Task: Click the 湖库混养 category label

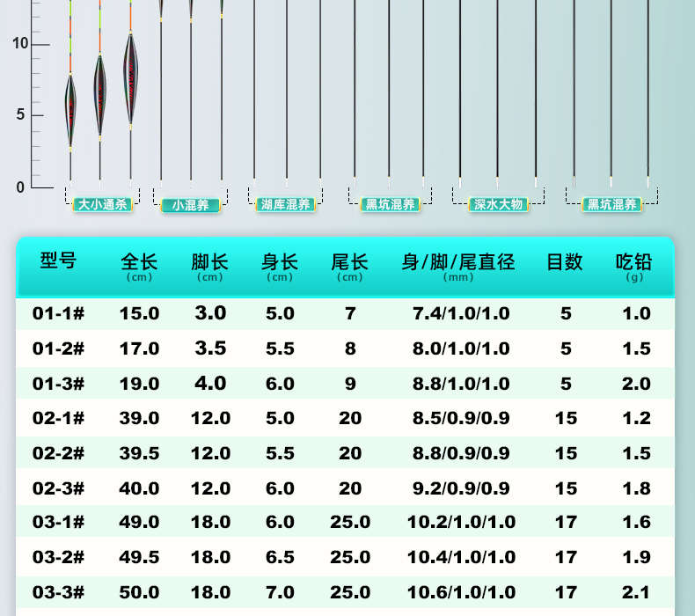Action: click(x=285, y=204)
